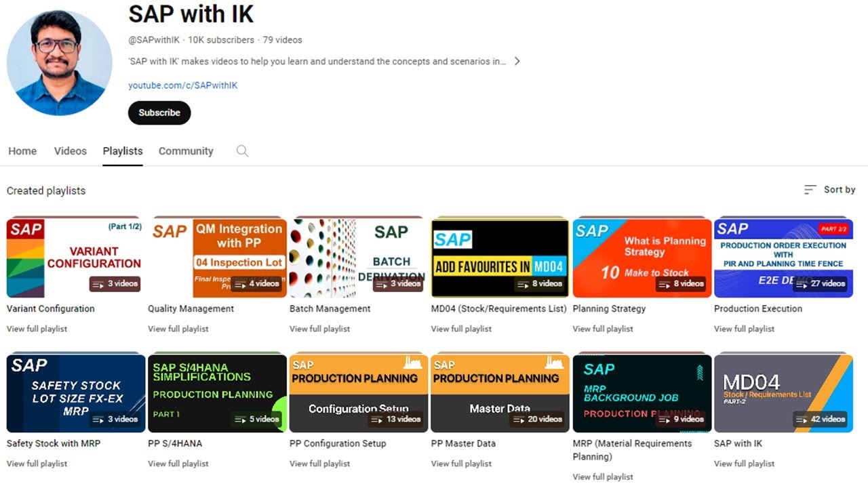Click the SAP with IK channel name heading

[191, 14]
